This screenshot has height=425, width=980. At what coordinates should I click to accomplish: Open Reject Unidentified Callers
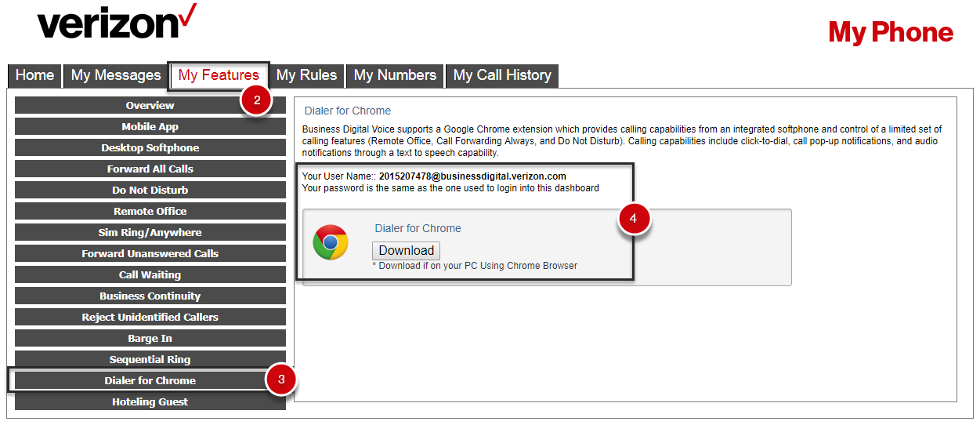150,317
